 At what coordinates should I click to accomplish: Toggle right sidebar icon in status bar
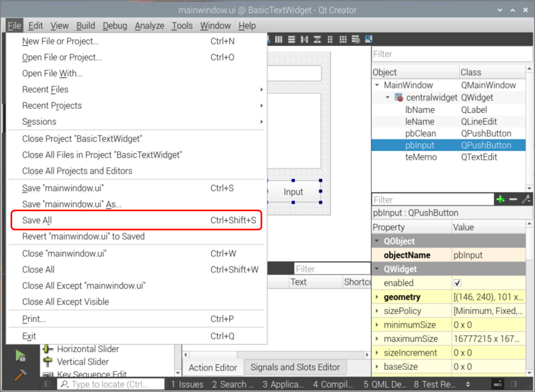[x=514, y=384]
